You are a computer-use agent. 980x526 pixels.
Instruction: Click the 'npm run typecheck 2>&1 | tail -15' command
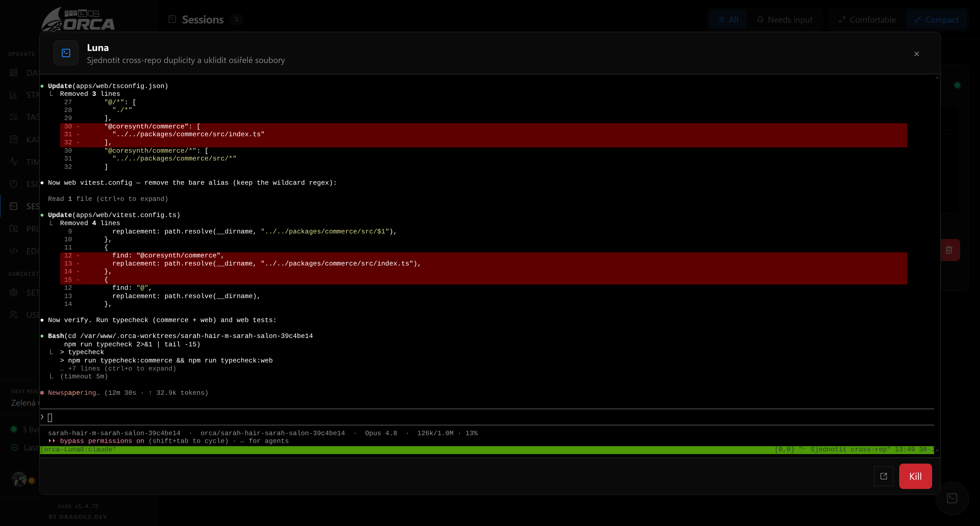132,344
